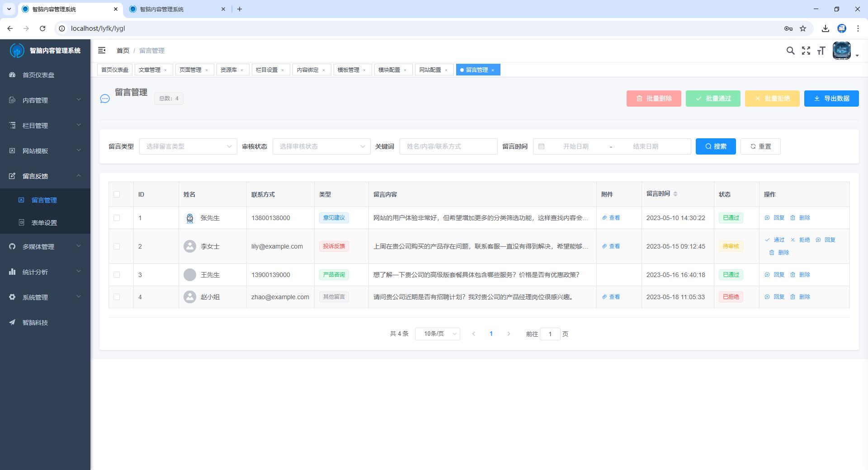Screen dimensions: 868x470
Task: Open the 选择留言类型 dropdown
Action: 188,146
